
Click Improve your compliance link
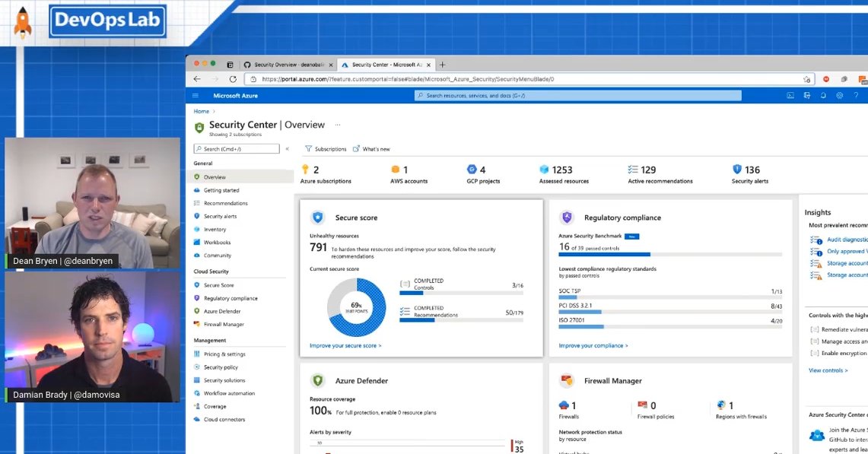click(593, 345)
